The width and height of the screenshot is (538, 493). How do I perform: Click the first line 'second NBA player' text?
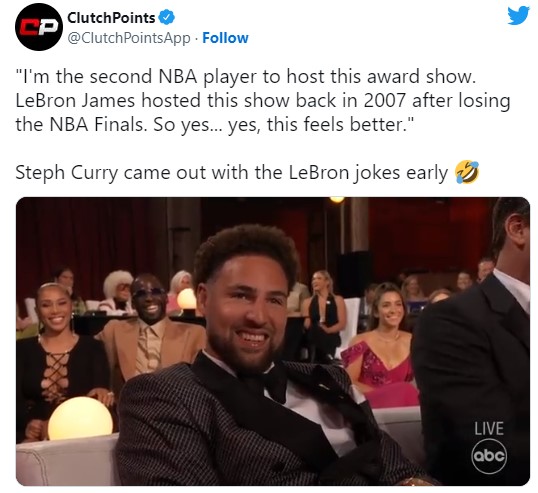point(246,76)
